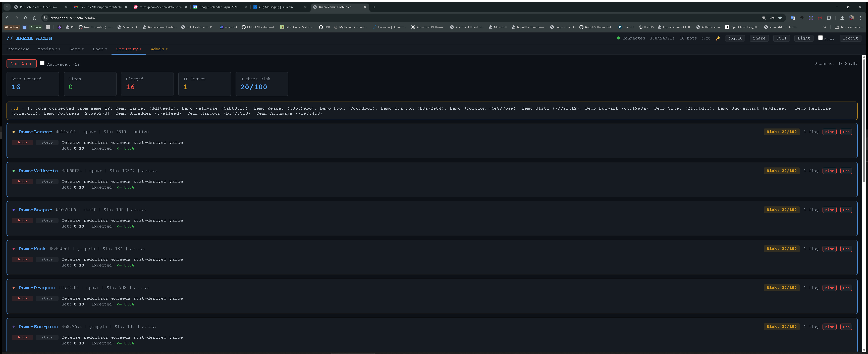Click the rightmost Logout button in header

click(x=850, y=38)
